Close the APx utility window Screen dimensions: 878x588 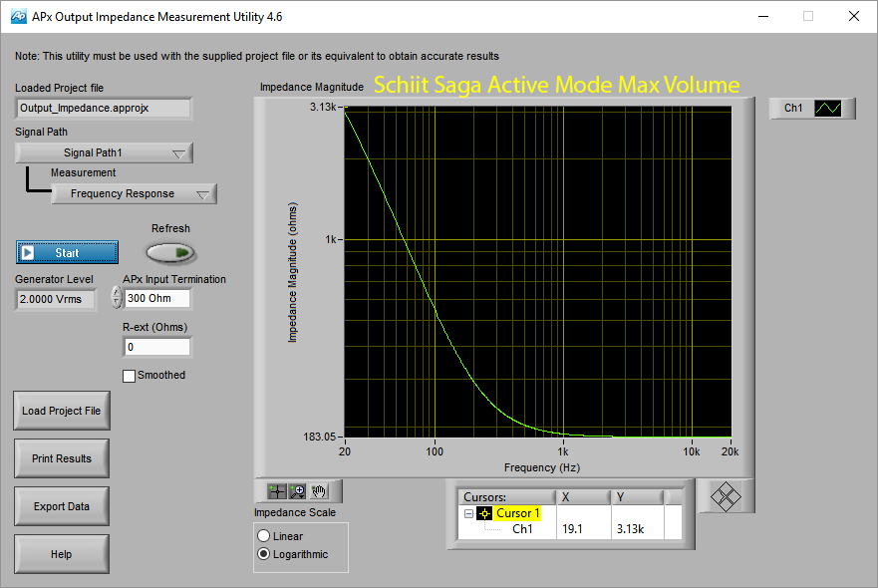click(x=854, y=16)
